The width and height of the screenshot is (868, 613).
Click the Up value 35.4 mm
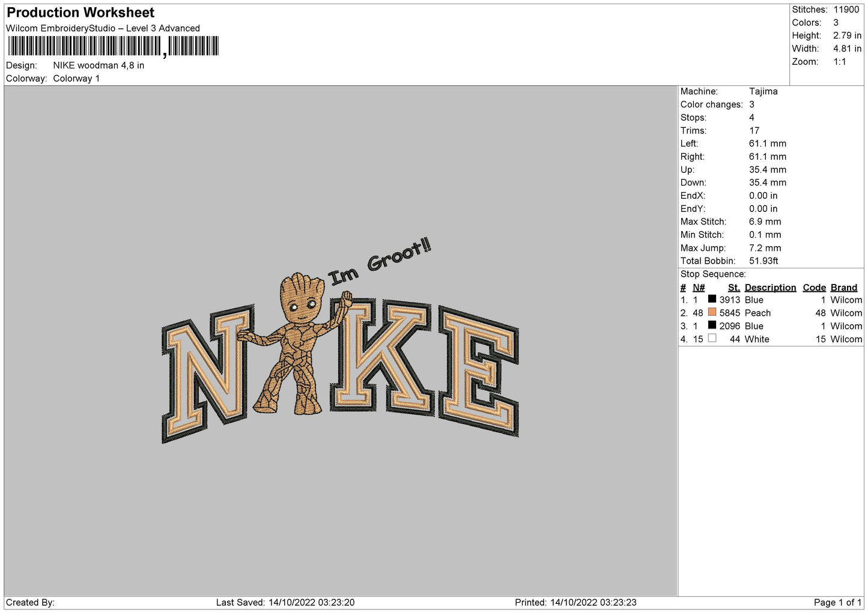767,170
